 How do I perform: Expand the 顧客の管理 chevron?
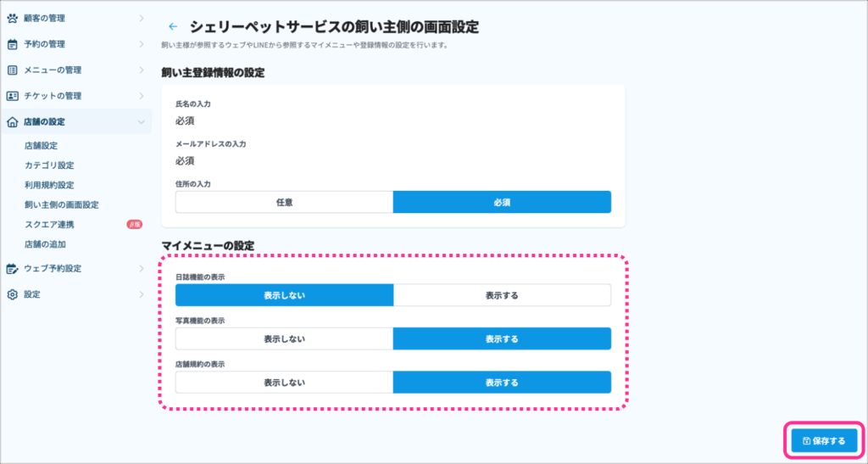142,19
